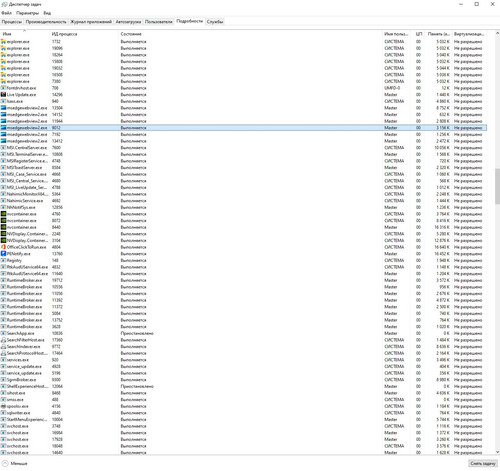Click UMFD-0 user in the fontdrvhost.exe row

pyautogui.click(x=392, y=88)
